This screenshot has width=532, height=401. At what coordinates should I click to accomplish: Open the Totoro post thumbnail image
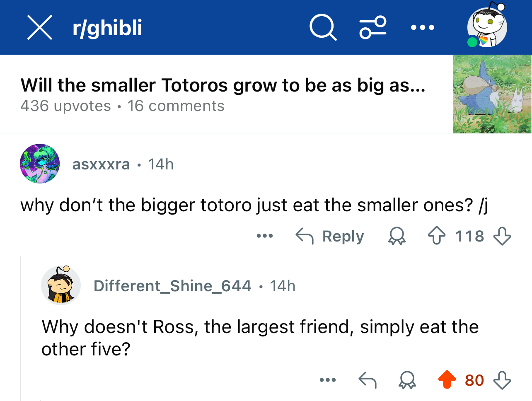point(492,94)
